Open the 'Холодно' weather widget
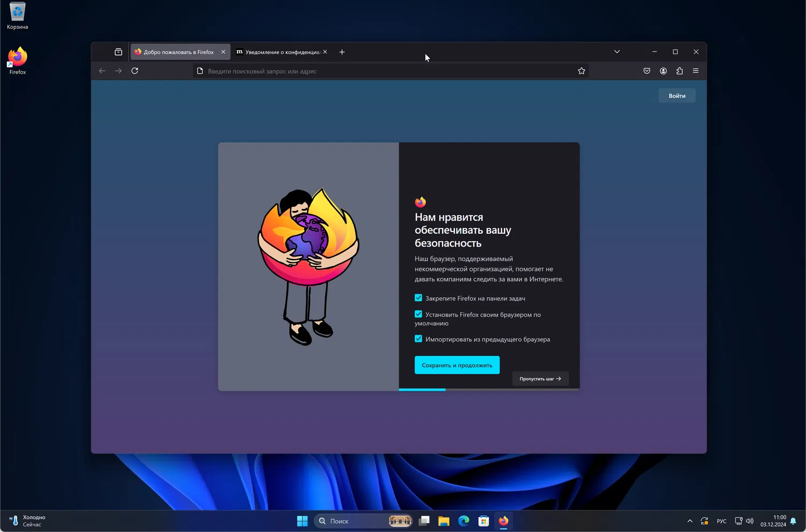Viewport: 806px width, 532px height. click(28, 521)
